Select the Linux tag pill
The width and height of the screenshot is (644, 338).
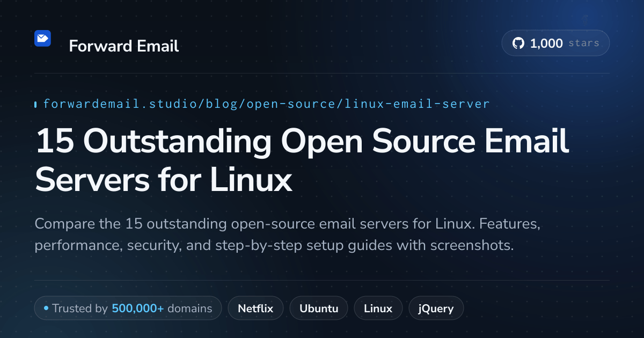(x=378, y=308)
